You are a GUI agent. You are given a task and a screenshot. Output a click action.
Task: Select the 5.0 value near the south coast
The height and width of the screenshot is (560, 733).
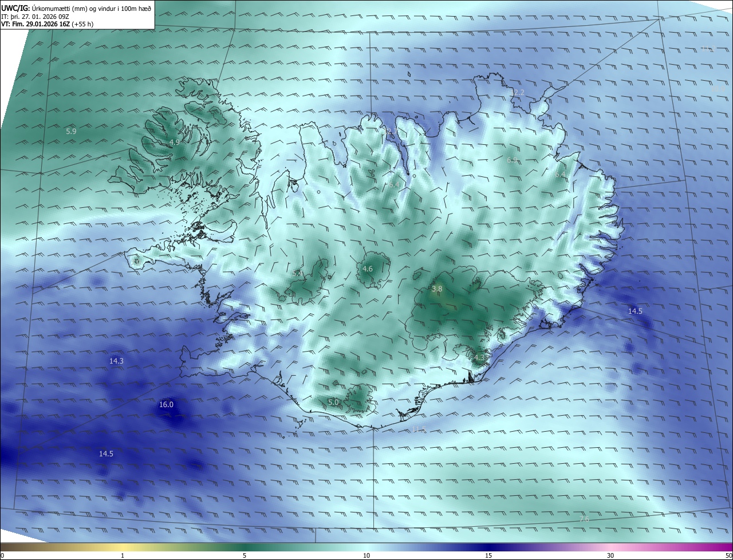[x=334, y=403]
